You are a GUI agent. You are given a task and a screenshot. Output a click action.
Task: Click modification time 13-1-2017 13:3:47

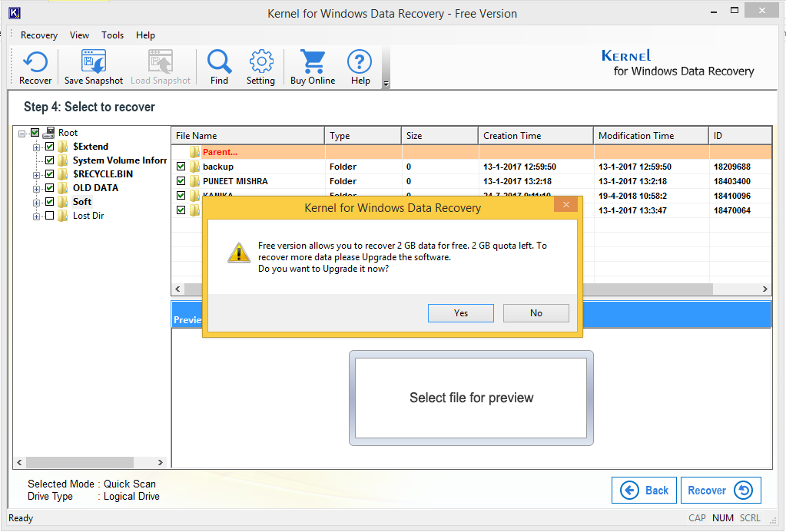632,210
